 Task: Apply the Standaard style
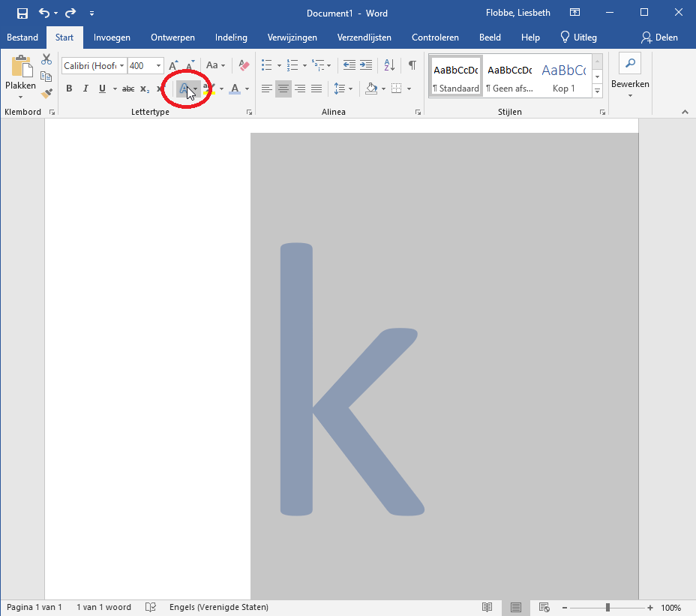pyautogui.click(x=456, y=76)
